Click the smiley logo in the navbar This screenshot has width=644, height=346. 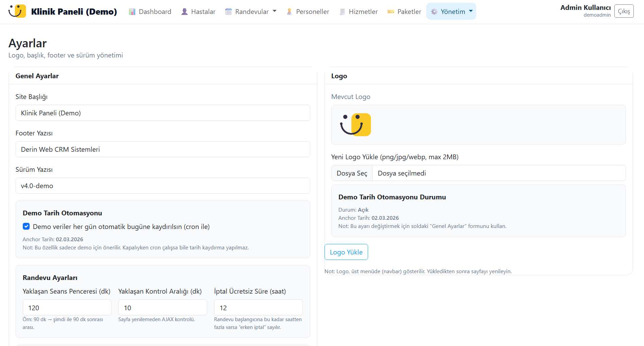[x=17, y=11]
